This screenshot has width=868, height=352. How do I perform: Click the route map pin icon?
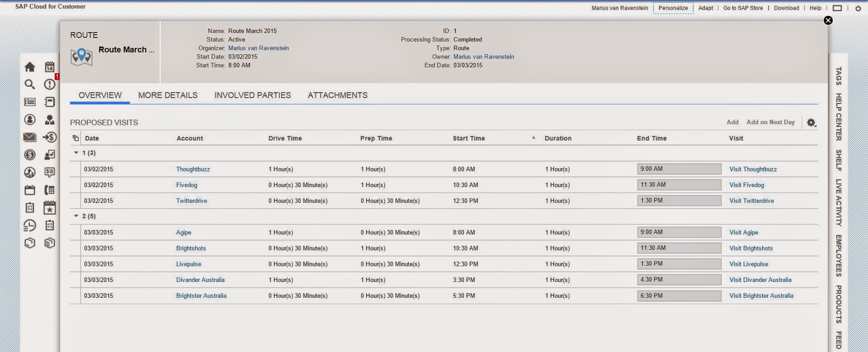click(81, 56)
